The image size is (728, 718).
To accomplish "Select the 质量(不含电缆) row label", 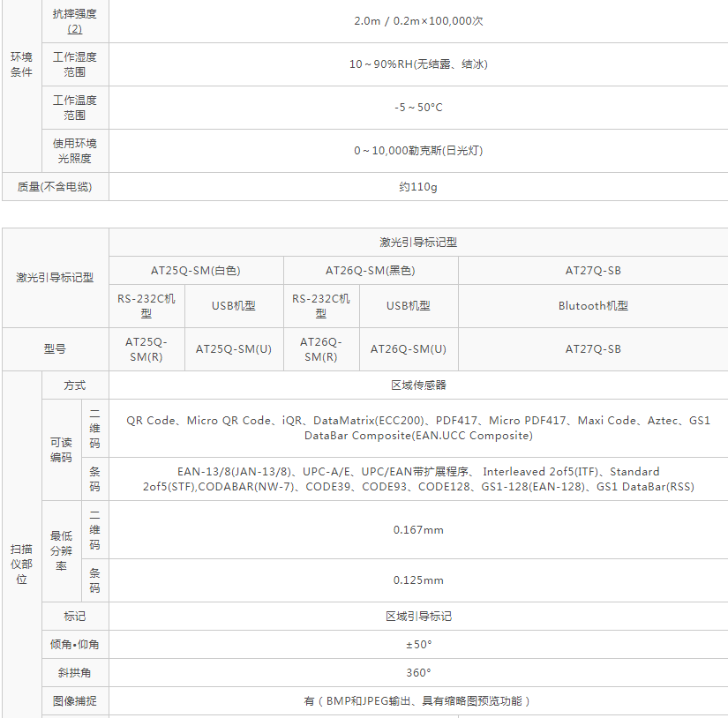I will coord(55,187).
